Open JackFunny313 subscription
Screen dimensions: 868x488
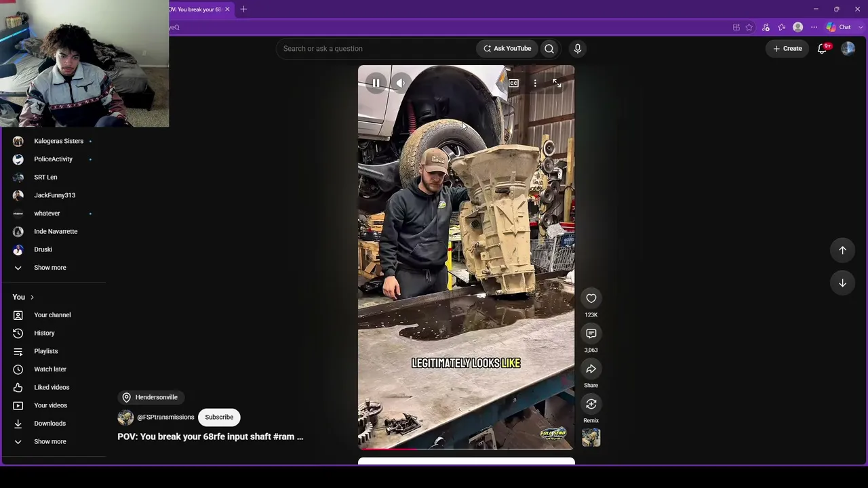click(54, 195)
